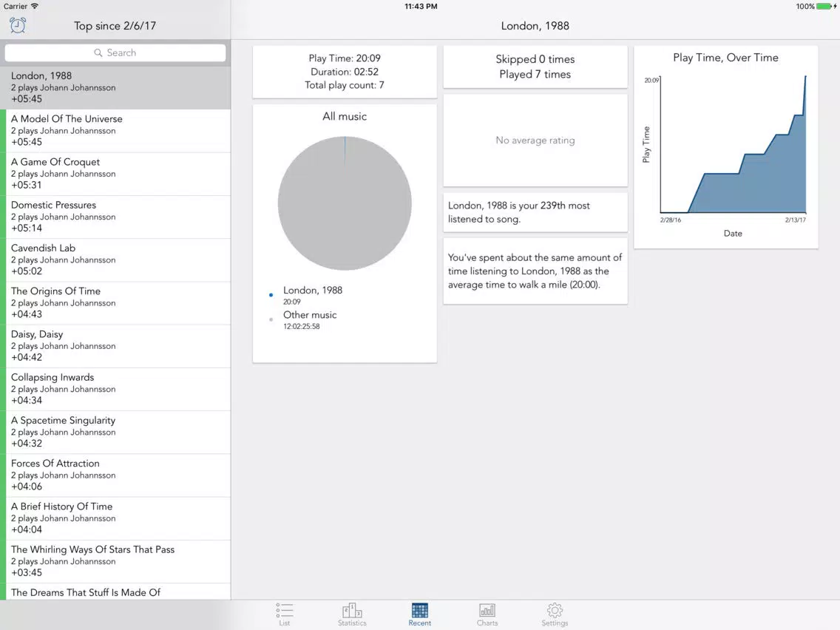This screenshot has height=630, width=840.
Task: Open Domestic Pressures song stats
Action: [115, 217]
